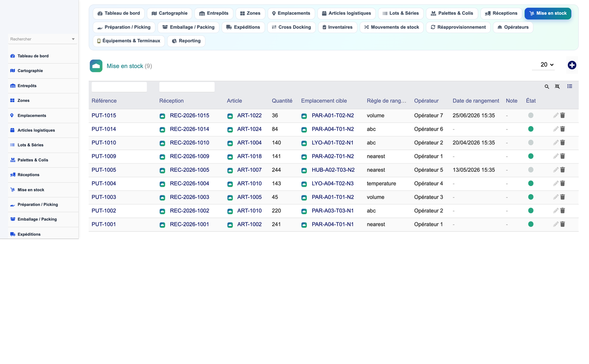Click sidebar Expéditions truck icon
The height and width of the screenshot is (364, 589).
point(13,235)
